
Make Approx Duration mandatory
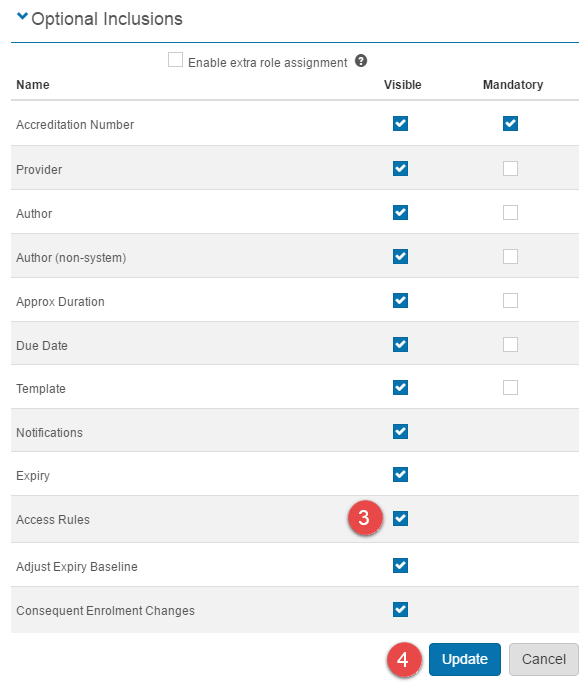point(510,301)
